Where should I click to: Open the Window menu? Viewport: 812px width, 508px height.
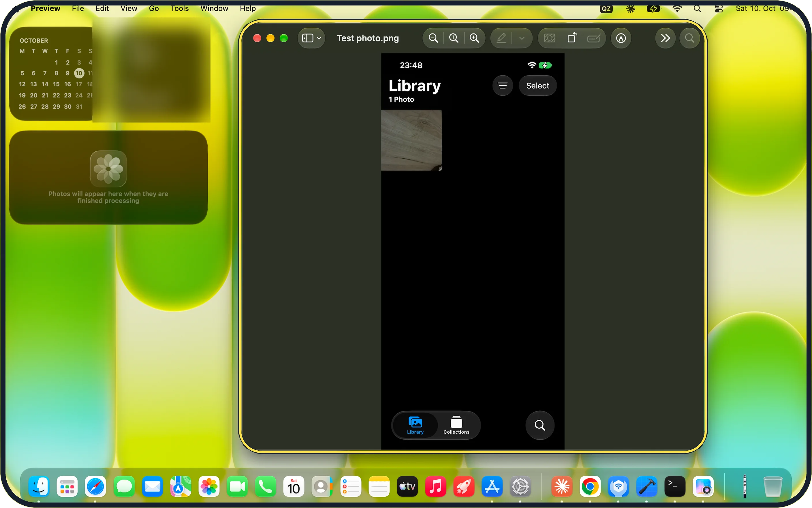click(x=214, y=8)
